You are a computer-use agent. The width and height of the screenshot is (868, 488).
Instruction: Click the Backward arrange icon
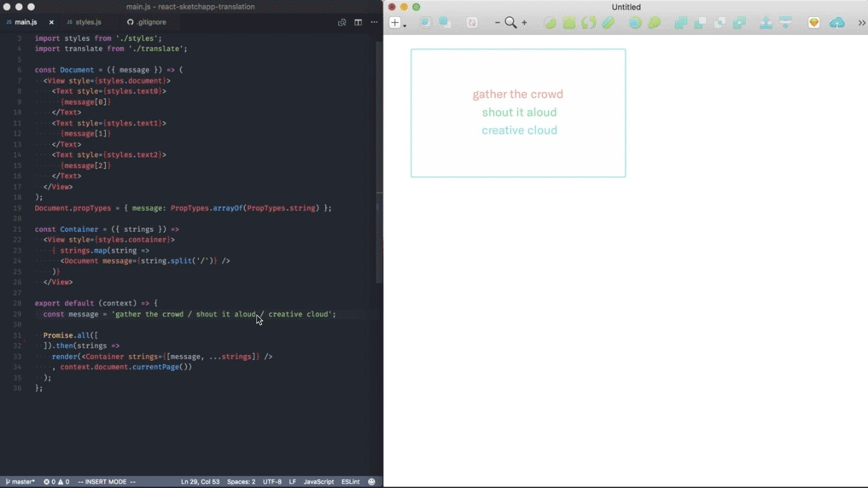786,23
